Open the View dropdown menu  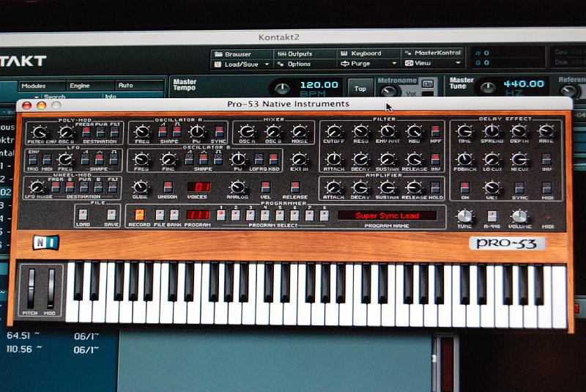point(433,63)
